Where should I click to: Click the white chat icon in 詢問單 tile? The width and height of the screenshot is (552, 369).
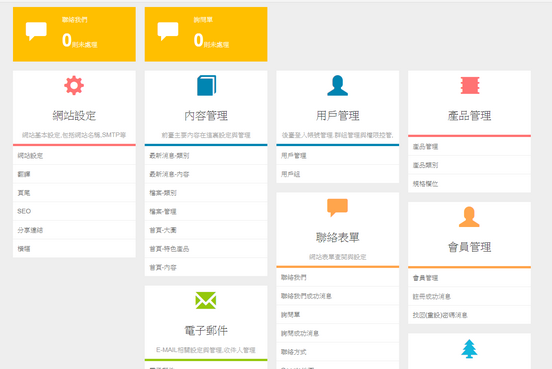[168, 31]
